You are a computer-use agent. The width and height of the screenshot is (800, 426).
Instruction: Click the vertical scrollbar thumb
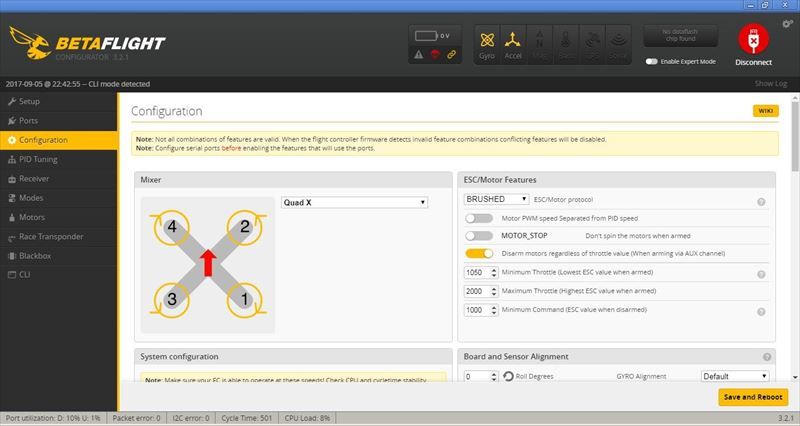coord(795,136)
